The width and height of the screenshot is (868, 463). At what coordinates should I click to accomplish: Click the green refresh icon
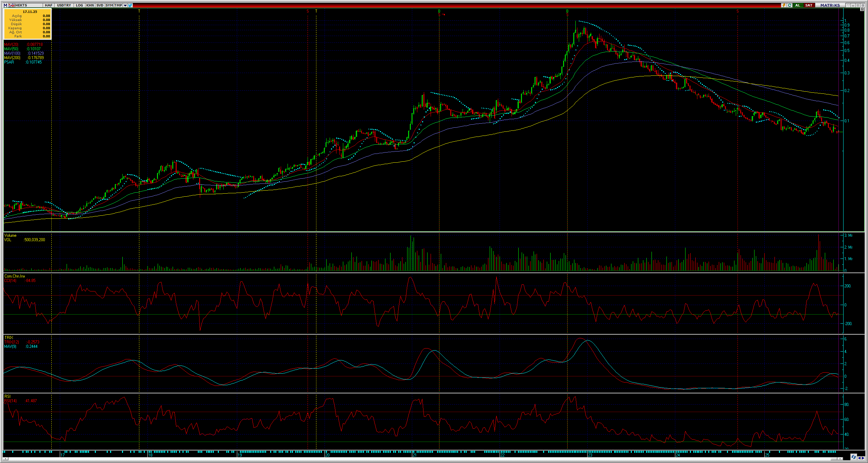click(x=789, y=5)
